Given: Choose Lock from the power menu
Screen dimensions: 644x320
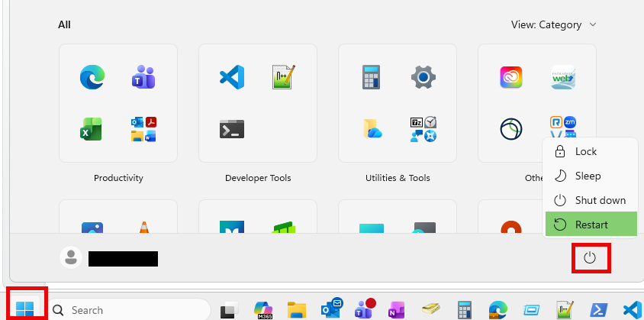Looking at the screenshot, I should point(591,151).
